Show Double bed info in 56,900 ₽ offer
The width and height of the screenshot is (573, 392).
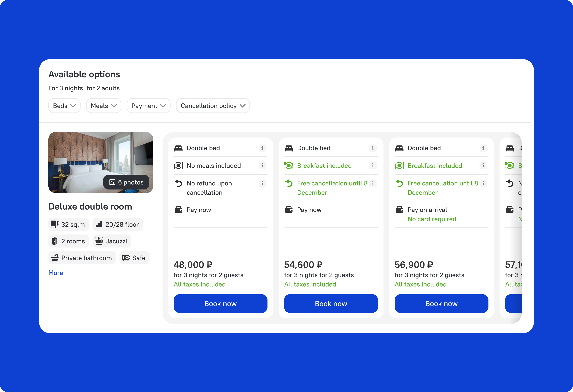click(x=483, y=148)
